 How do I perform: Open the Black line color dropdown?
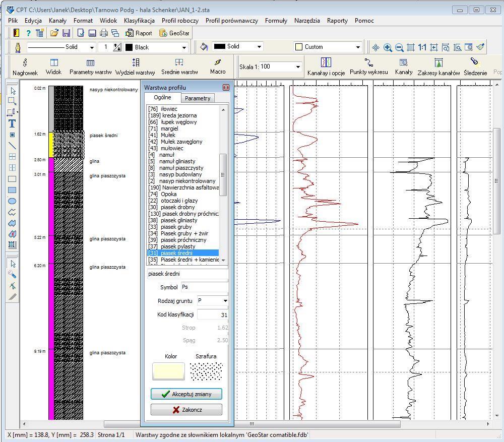point(184,47)
